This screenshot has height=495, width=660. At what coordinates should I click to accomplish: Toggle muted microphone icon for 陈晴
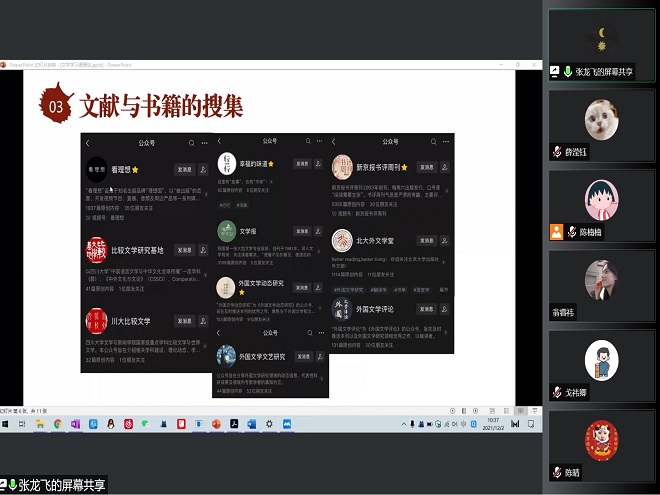click(557, 472)
